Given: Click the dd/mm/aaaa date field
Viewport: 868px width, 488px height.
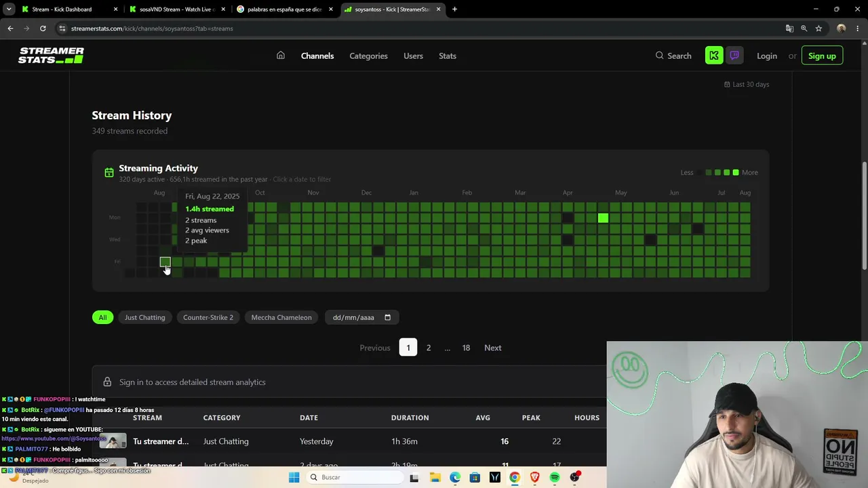Looking at the screenshot, I should coord(362,317).
